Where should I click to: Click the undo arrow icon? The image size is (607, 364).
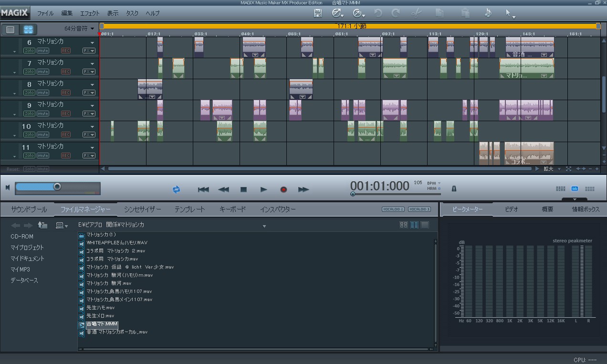378,13
